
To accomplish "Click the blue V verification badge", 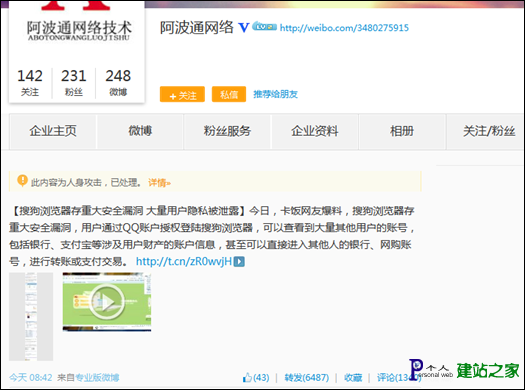I will pyautogui.click(x=244, y=27).
